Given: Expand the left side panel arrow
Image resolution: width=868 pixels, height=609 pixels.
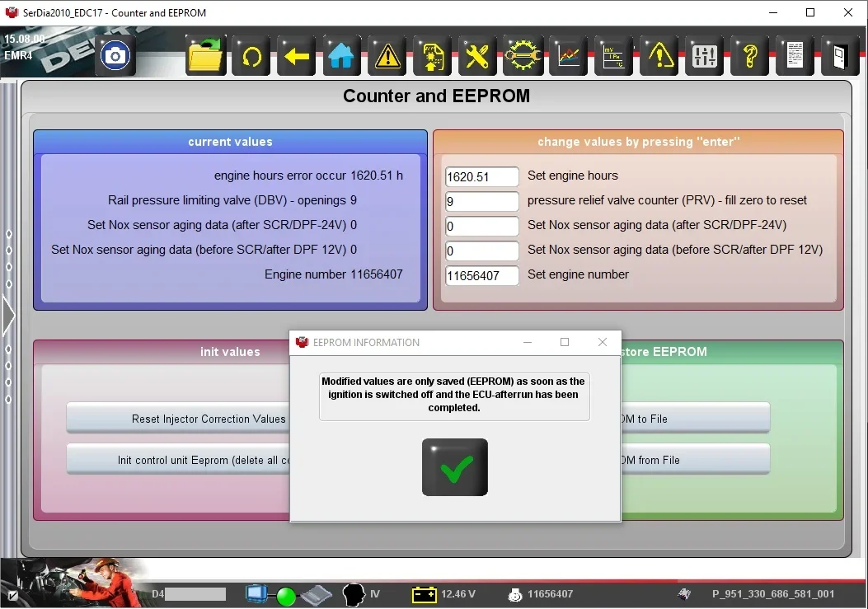Looking at the screenshot, I should pyautogui.click(x=8, y=316).
